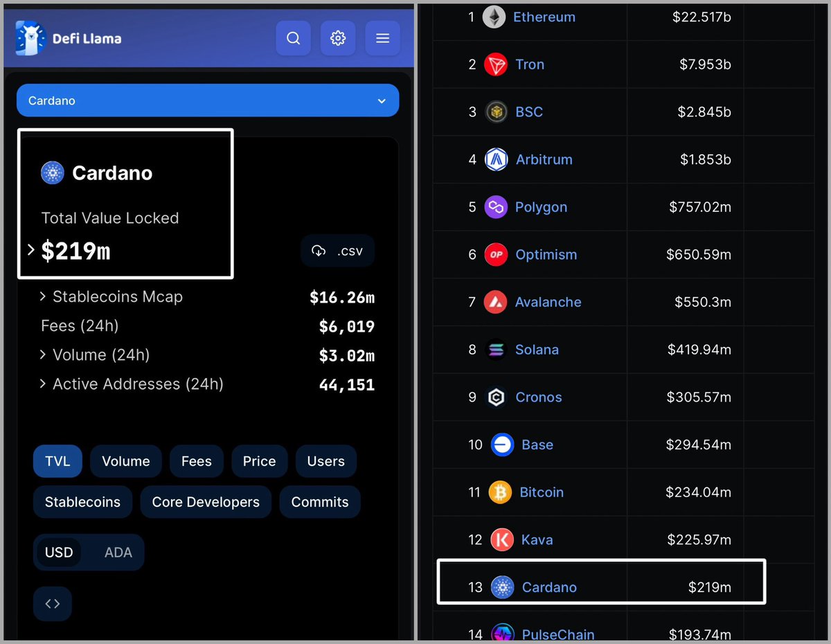The height and width of the screenshot is (644, 831).
Task: Click the Defi Llama logo
Action: pyautogui.click(x=67, y=38)
